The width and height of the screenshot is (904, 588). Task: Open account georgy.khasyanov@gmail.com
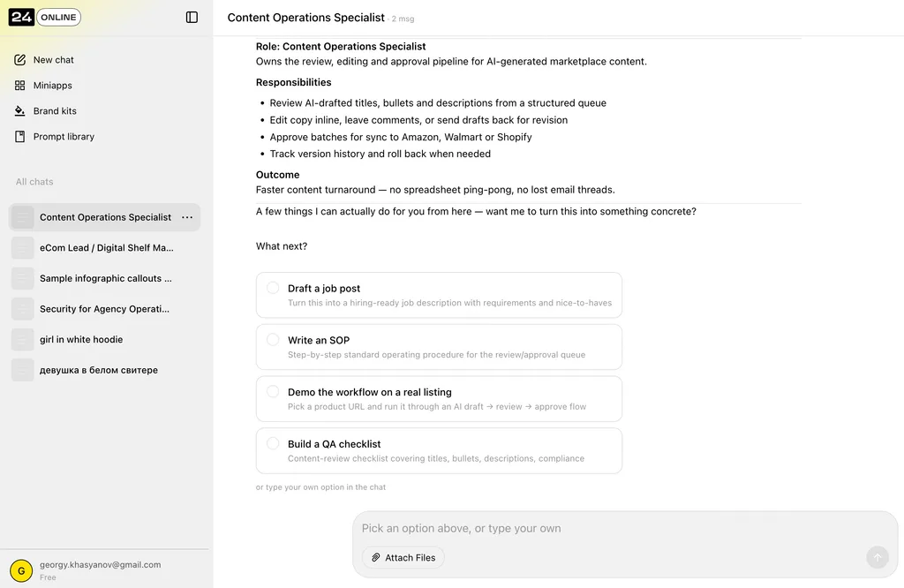(101, 565)
